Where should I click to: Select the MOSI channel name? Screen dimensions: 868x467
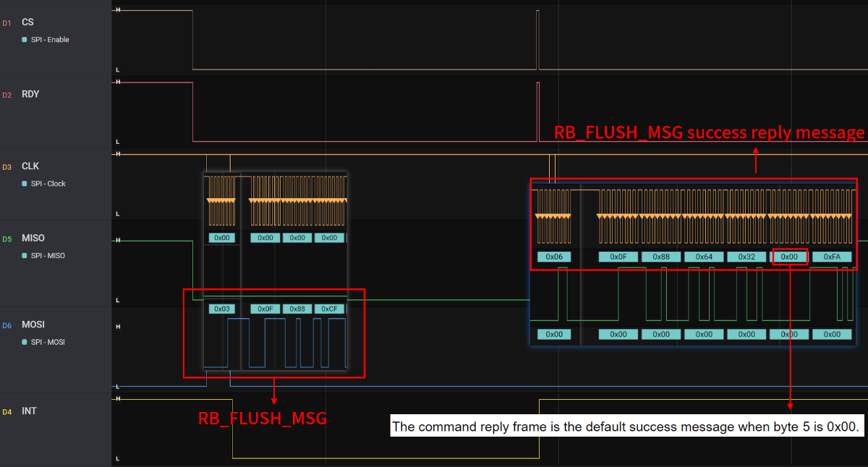pyautogui.click(x=33, y=325)
